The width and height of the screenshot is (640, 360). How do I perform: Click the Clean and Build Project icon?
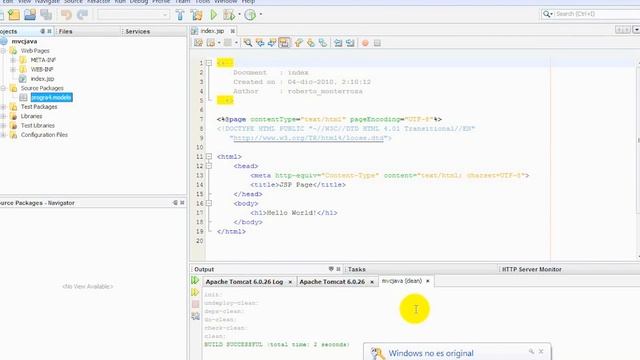point(196,15)
